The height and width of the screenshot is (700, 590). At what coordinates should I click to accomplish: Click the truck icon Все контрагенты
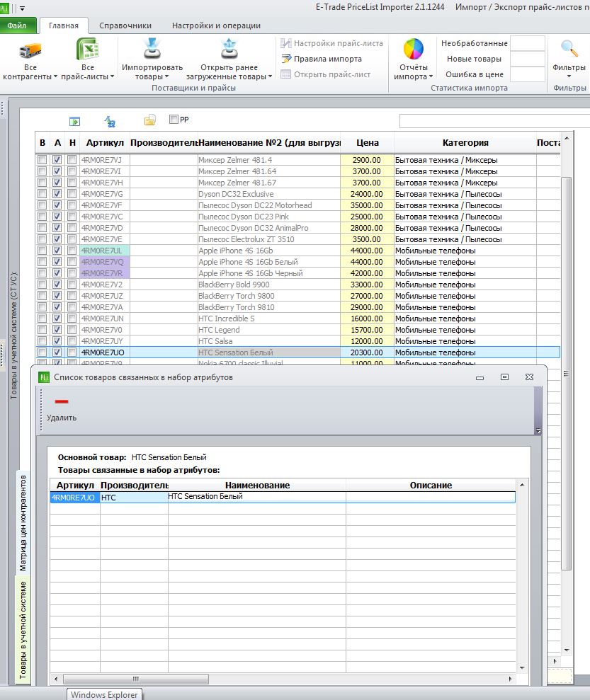(30, 50)
